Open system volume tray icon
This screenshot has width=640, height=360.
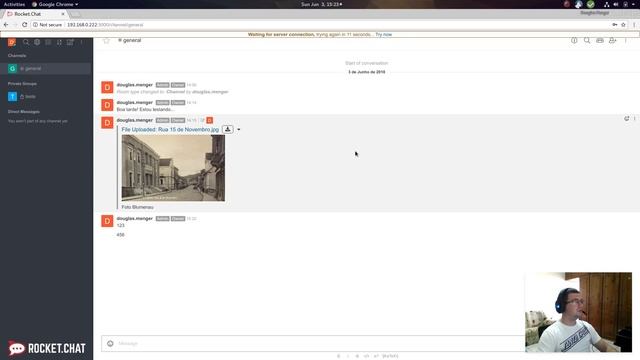(616, 4)
